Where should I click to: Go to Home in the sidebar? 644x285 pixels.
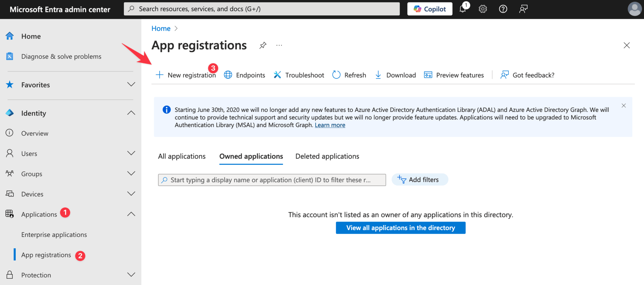tap(31, 36)
